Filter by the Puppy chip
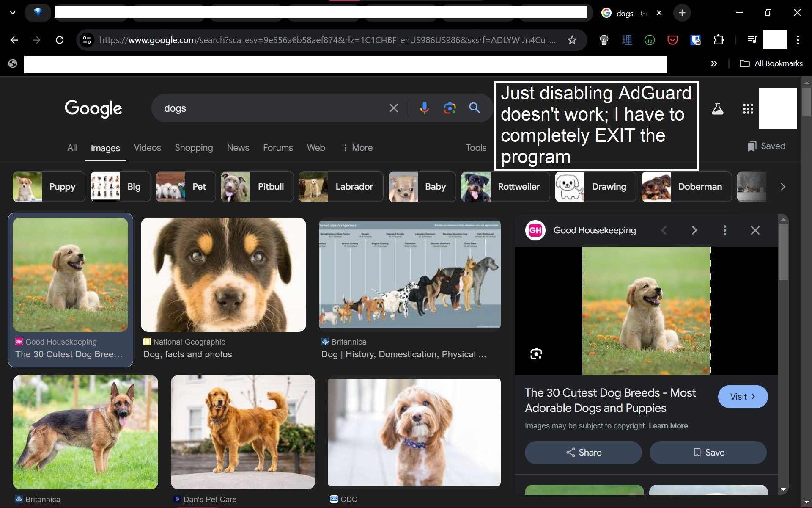Viewport: 812px width, 508px height. 49,187
